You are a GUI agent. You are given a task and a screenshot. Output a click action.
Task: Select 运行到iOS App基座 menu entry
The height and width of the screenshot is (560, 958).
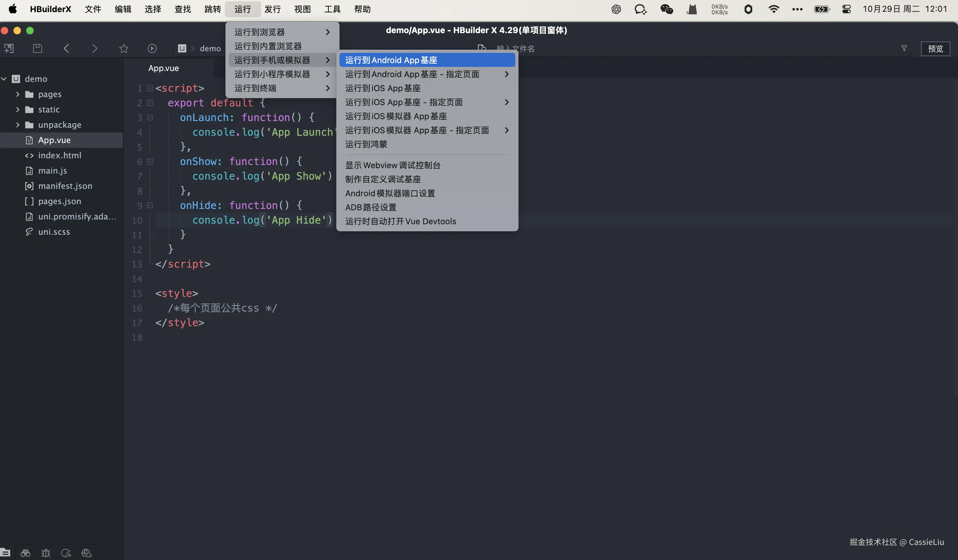coord(382,88)
